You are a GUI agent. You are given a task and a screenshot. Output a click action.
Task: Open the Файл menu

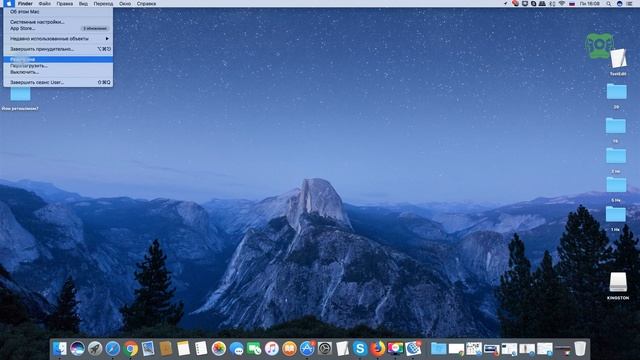click(x=45, y=4)
